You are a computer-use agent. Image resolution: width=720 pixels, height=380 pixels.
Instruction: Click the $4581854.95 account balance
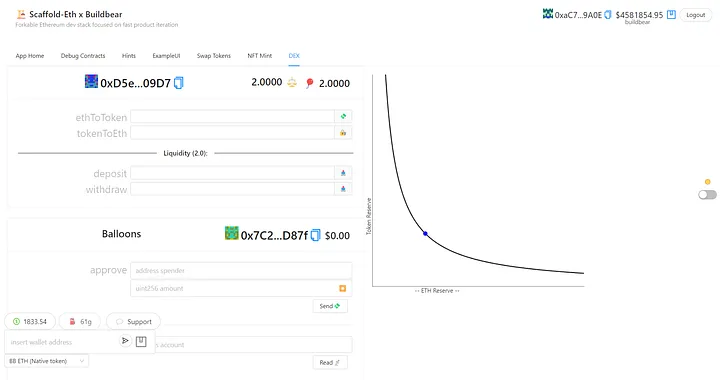pos(639,15)
